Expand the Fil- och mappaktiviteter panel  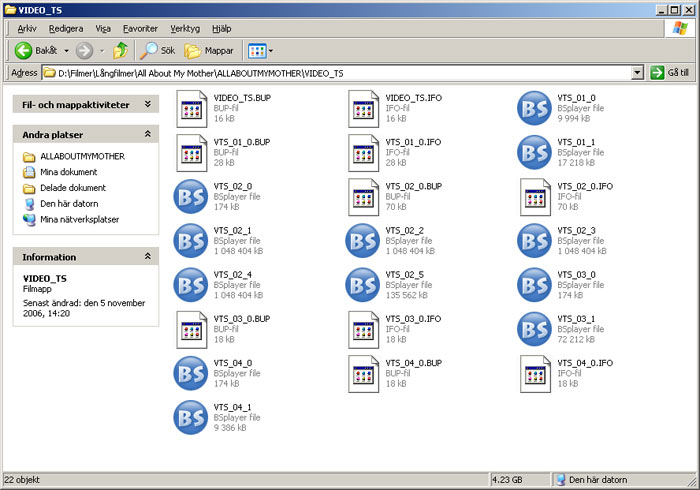pos(148,104)
